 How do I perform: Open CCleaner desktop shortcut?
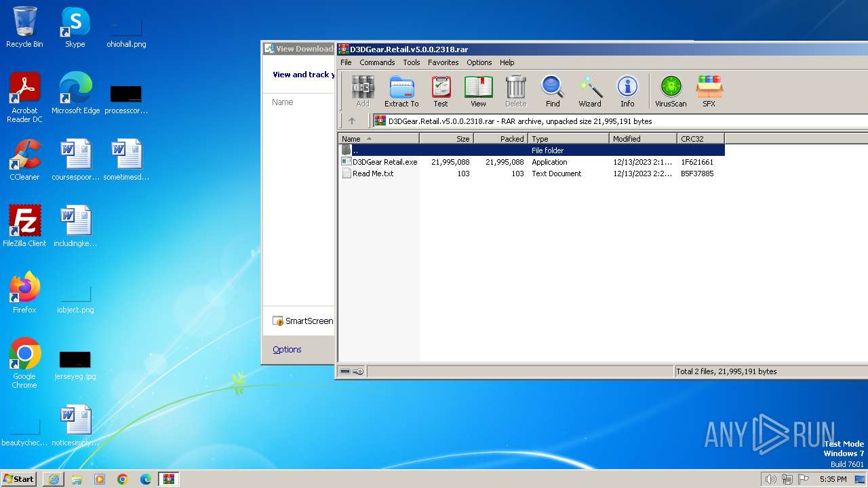(24, 159)
